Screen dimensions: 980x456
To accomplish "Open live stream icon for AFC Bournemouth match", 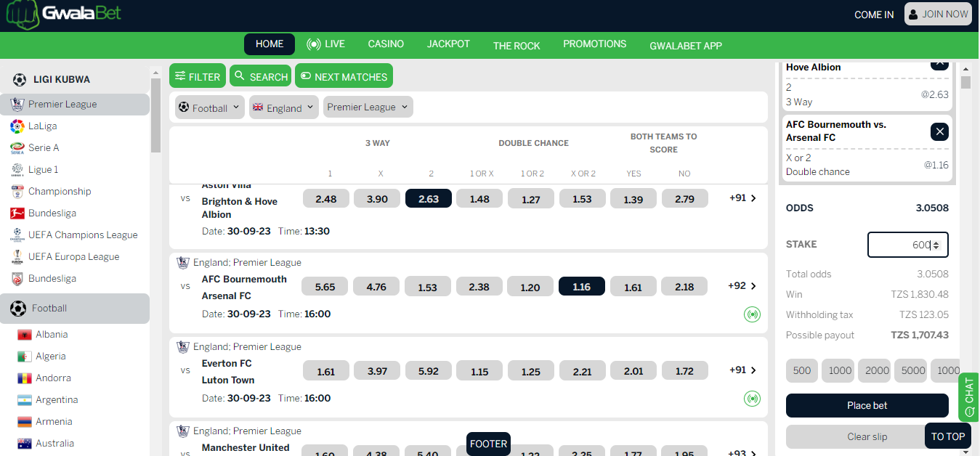I will tap(752, 314).
